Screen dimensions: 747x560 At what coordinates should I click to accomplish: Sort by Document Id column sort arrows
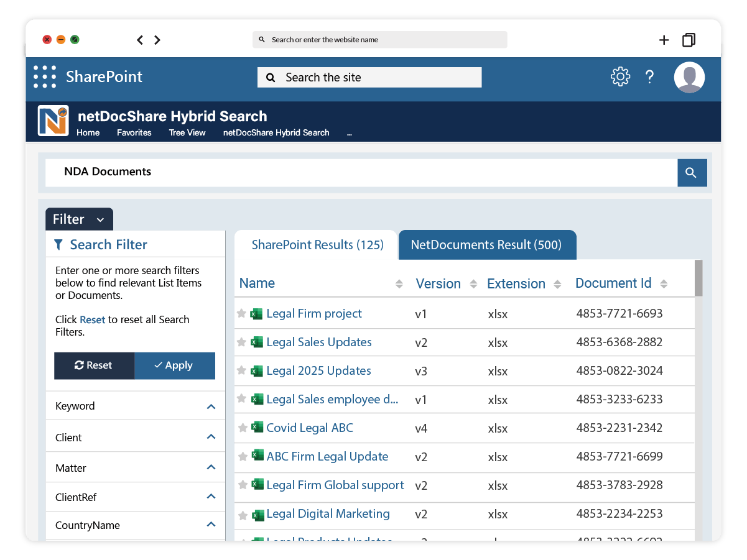coord(664,284)
